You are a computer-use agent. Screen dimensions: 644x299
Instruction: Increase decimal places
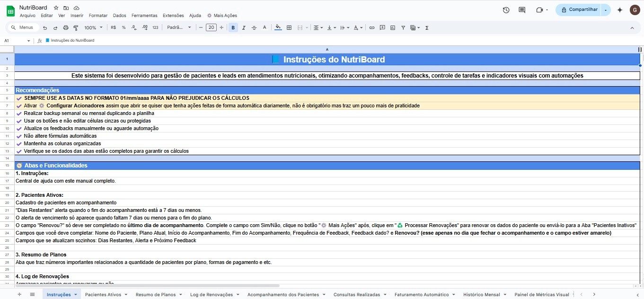coord(145,28)
